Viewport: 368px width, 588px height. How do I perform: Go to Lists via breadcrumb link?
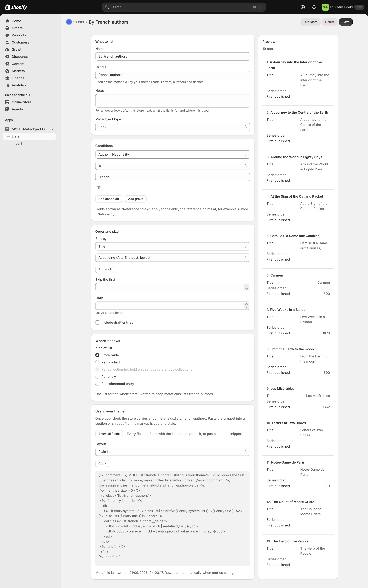80,22
